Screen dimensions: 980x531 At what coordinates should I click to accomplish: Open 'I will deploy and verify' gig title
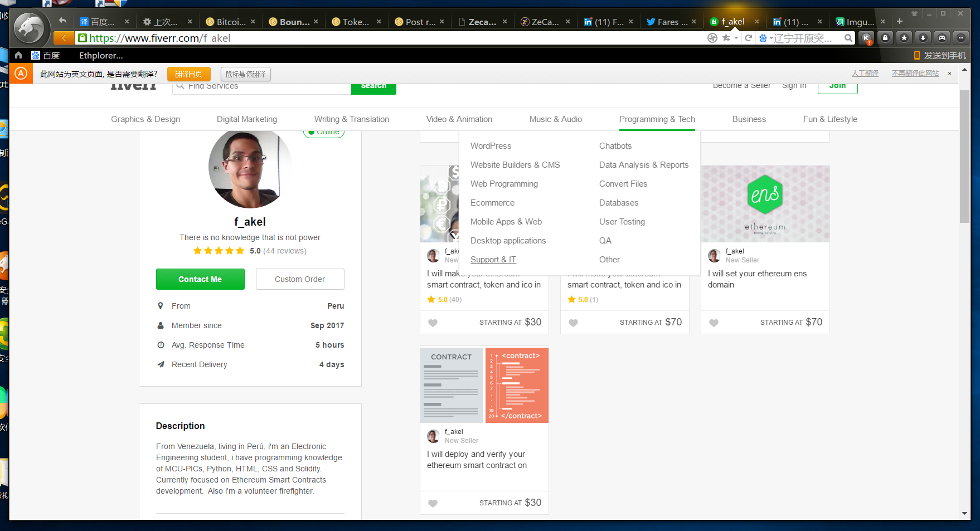[x=477, y=460]
